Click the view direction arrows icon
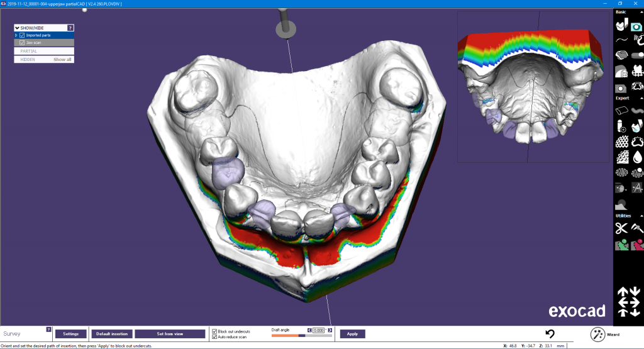Viewport: 644px width, 349px height. (x=628, y=301)
